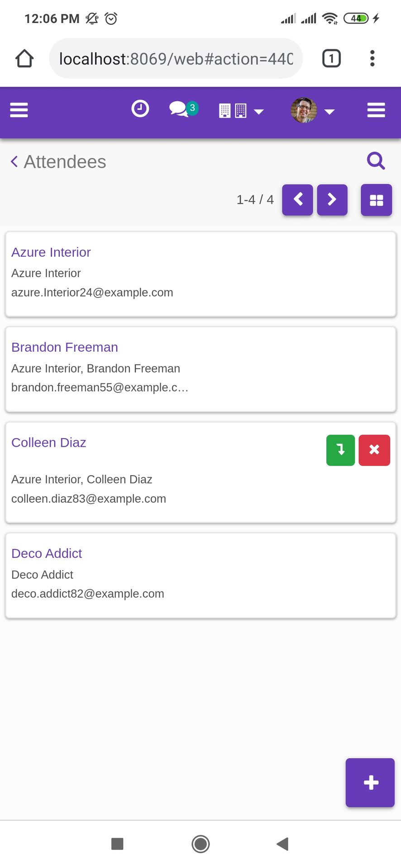Switch view with the kanban grid icon
Viewport: 401px width, 868px height.
click(x=376, y=200)
